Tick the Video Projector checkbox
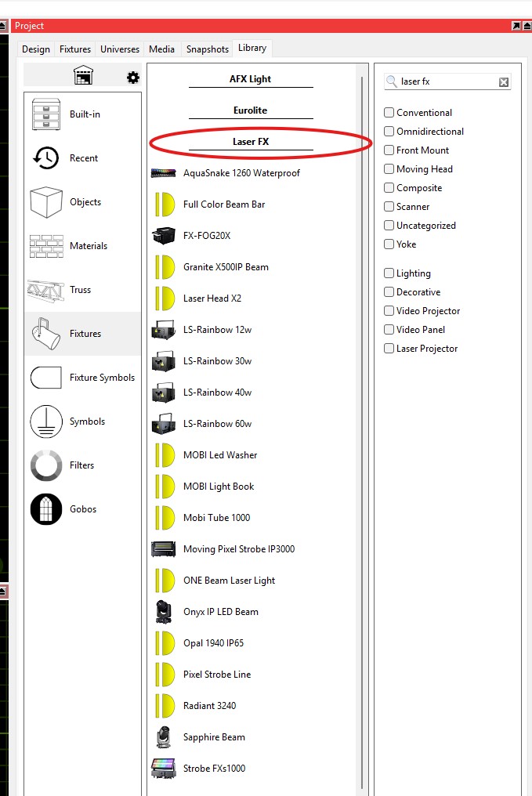532x796 pixels. (x=389, y=311)
